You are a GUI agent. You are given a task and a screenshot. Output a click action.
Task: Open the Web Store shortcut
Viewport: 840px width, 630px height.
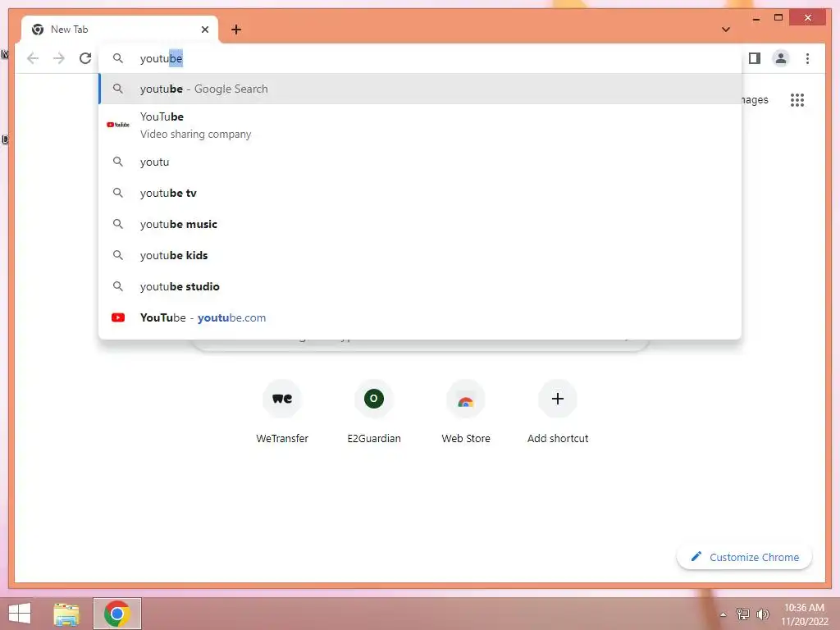pos(466,411)
